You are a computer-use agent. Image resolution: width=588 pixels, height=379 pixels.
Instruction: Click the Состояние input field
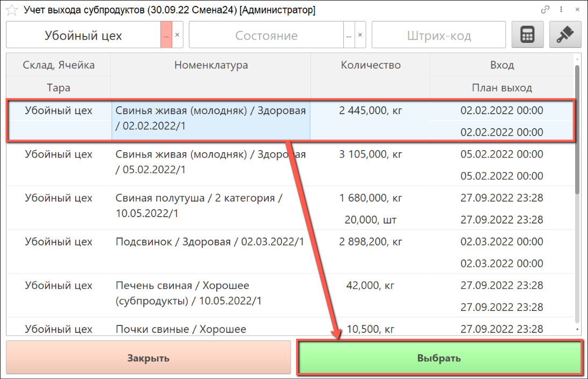(266, 36)
